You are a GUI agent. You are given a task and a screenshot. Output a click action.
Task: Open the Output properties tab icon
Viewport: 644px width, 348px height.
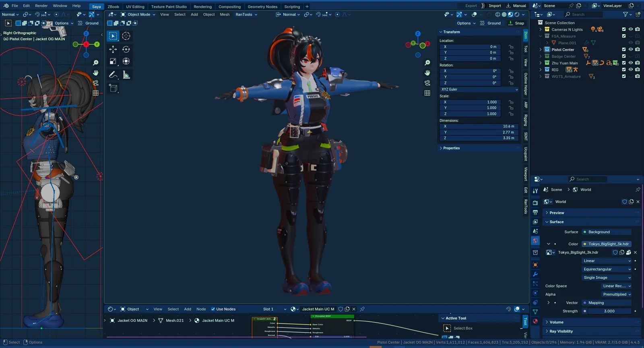[535, 212]
